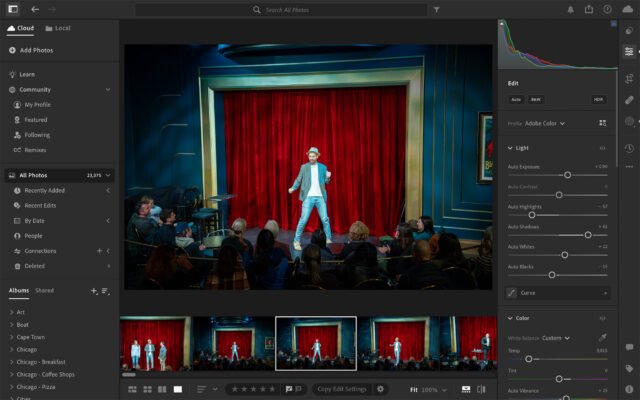Select the Healing brush tool
This screenshot has width=640, height=400.
coord(629,100)
